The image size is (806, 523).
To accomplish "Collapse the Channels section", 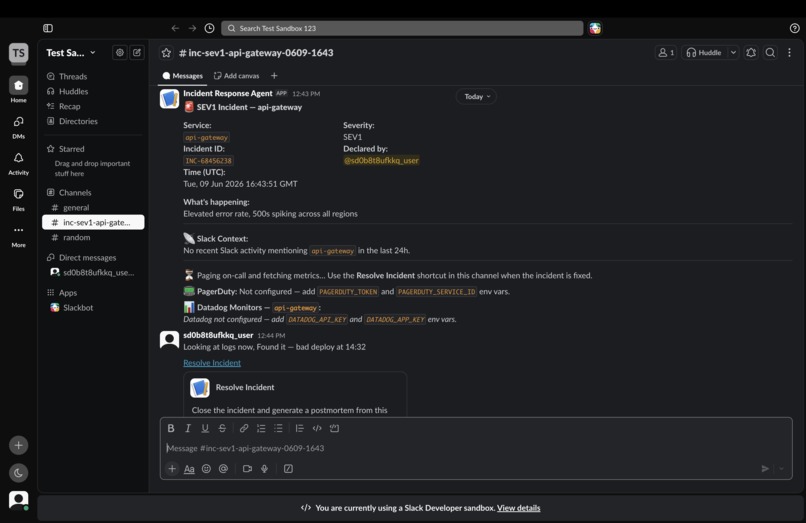I will click(x=75, y=192).
